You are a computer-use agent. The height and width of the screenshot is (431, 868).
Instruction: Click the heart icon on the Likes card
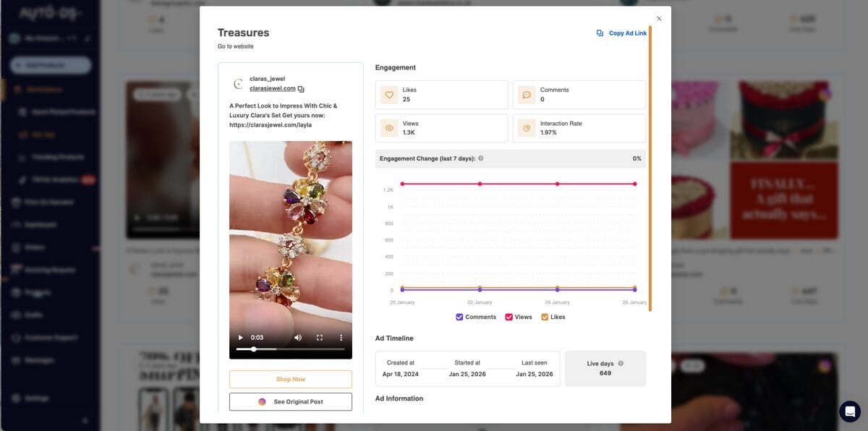(390, 94)
